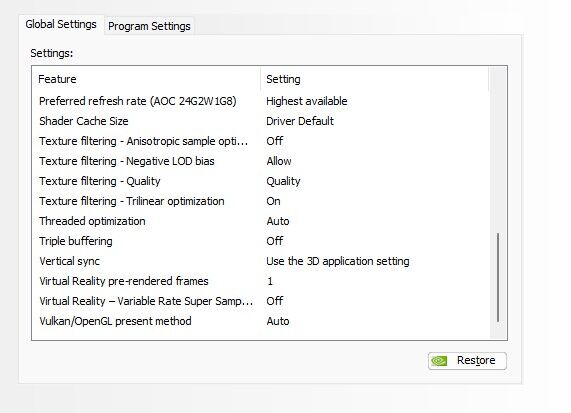Open Threaded optimization Auto setting dropdown

click(278, 221)
